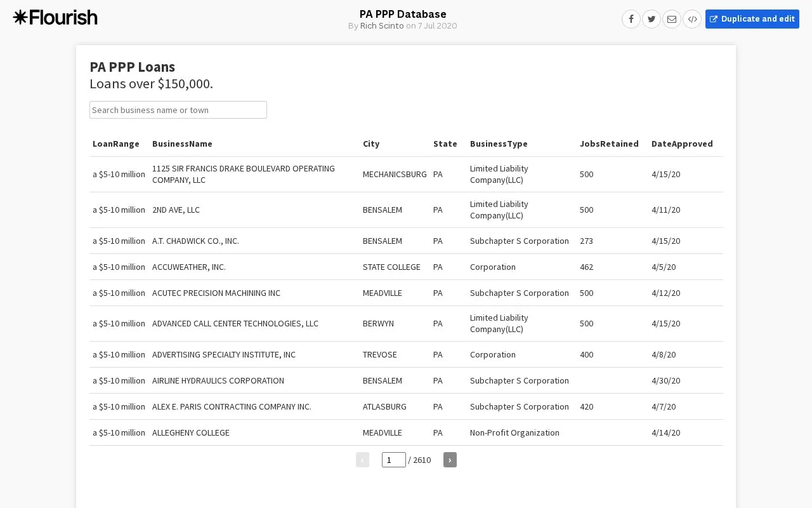Click total page count 2610
Image resolution: width=812 pixels, height=508 pixels.
[x=422, y=460]
